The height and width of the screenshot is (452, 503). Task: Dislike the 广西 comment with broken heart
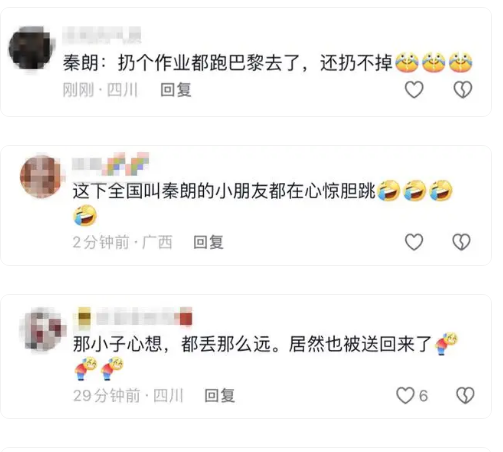click(x=462, y=242)
